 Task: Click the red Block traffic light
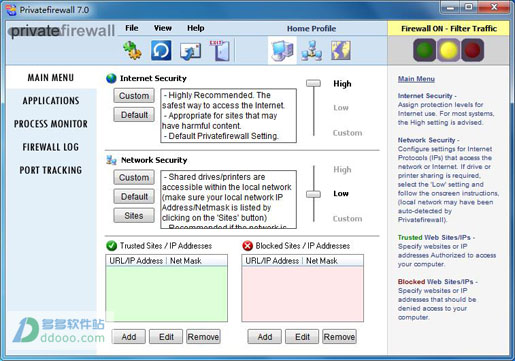pos(473,50)
